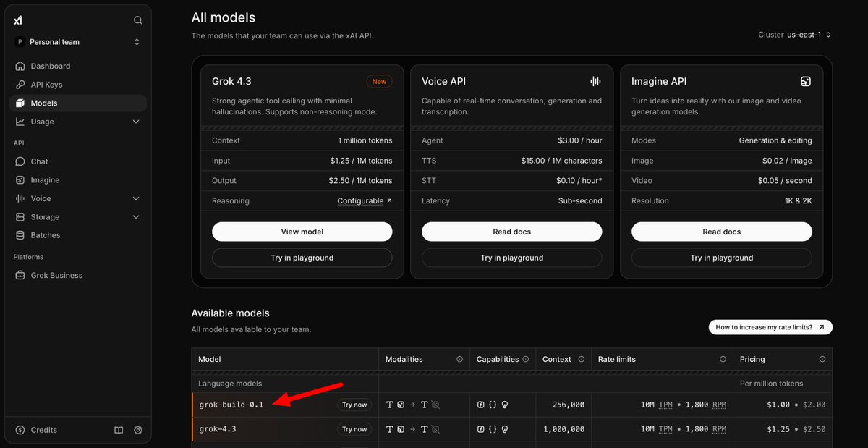
Task: Click the Credits label in sidebar footer
Action: (44, 430)
